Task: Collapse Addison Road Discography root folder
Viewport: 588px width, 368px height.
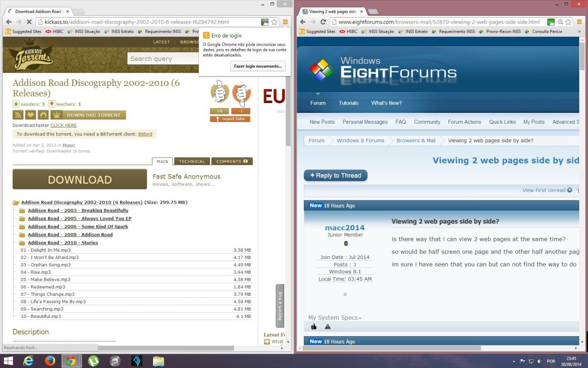Action: tap(16, 202)
